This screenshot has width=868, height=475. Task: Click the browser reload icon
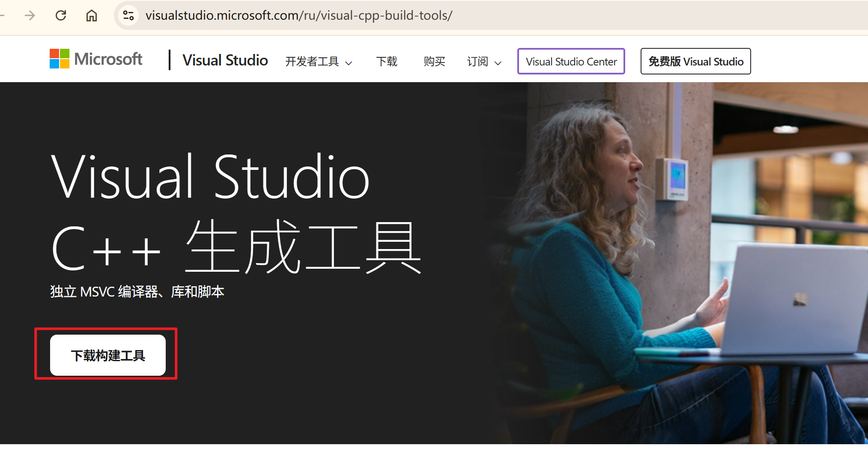[61, 16]
